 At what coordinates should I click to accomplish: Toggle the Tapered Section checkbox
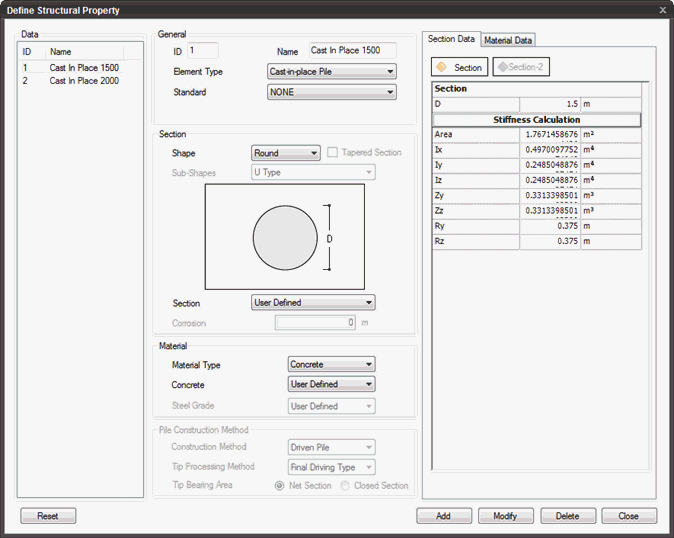click(x=333, y=153)
